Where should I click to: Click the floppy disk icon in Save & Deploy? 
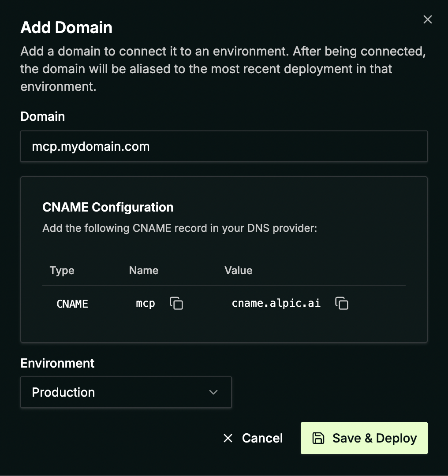coord(319,438)
